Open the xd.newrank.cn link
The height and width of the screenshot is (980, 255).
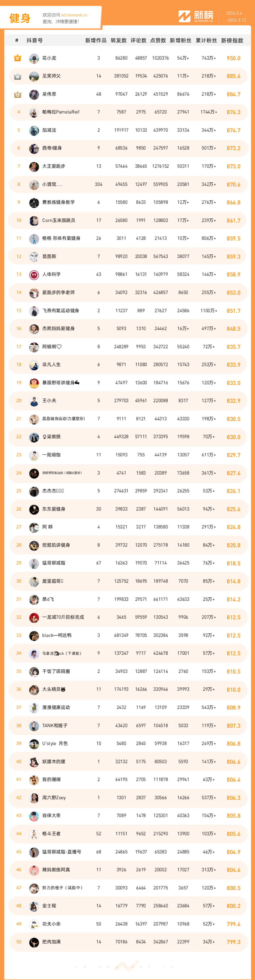(74, 15)
